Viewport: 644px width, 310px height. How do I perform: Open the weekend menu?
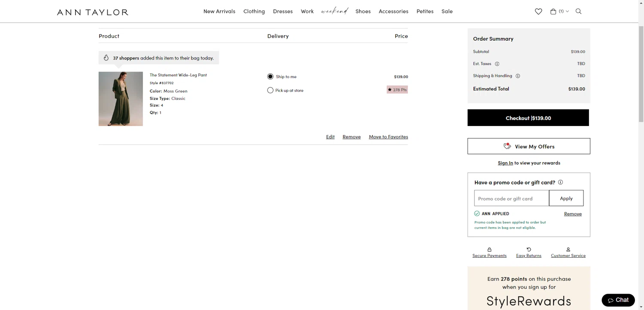click(334, 11)
